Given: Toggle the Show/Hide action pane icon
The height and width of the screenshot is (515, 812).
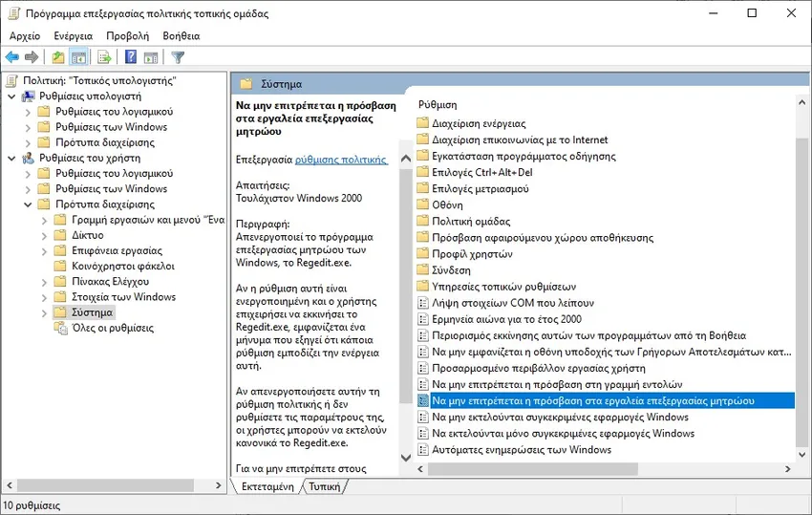Looking at the screenshot, I should (151, 57).
